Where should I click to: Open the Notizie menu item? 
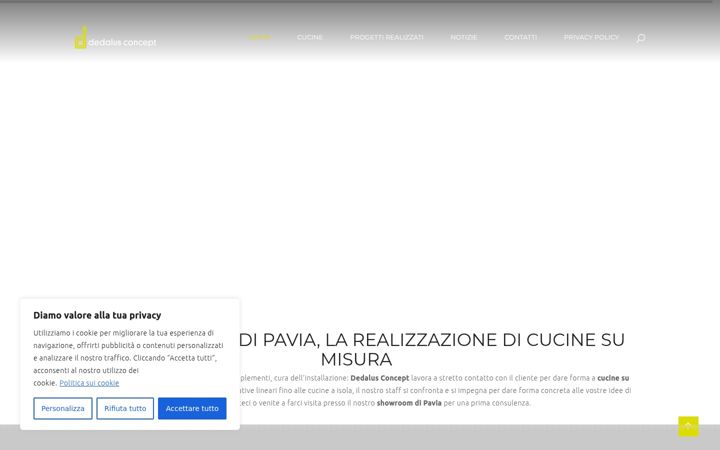click(463, 37)
